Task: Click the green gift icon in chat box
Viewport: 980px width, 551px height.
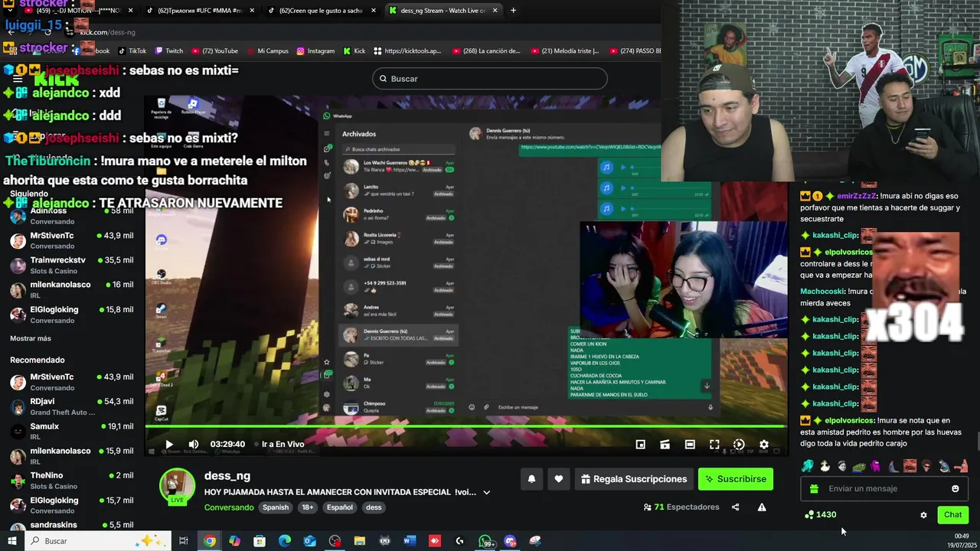Action: [814, 488]
